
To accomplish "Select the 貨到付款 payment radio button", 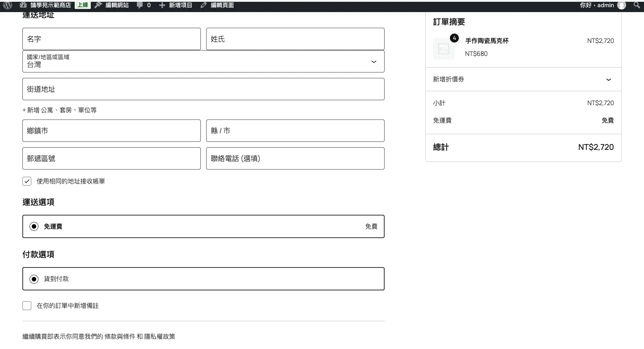I will pos(34,279).
